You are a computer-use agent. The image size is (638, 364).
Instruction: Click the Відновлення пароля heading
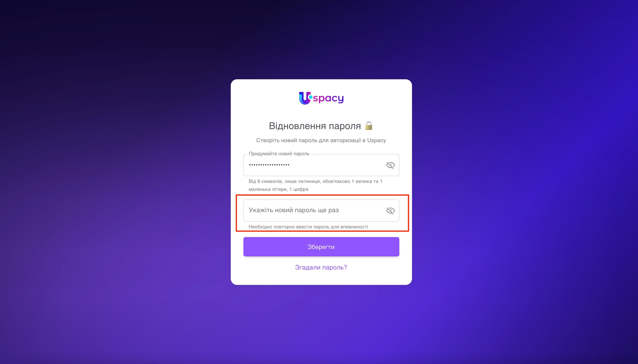click(x=315, y=126)
